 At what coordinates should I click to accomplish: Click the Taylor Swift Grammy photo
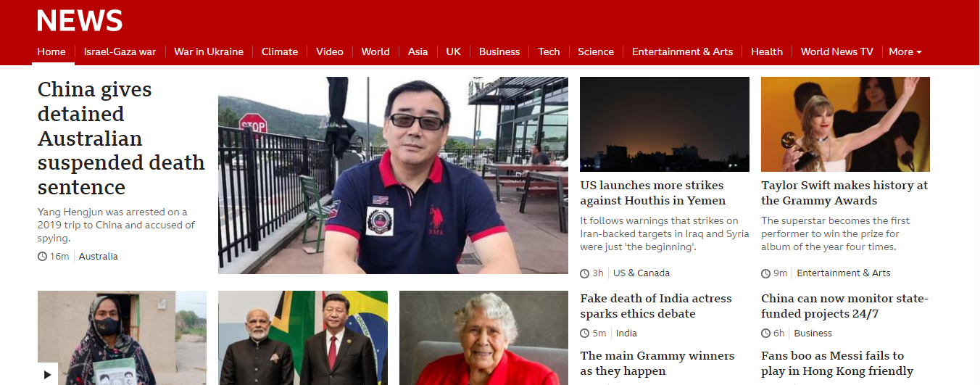(x=845, y=124)
